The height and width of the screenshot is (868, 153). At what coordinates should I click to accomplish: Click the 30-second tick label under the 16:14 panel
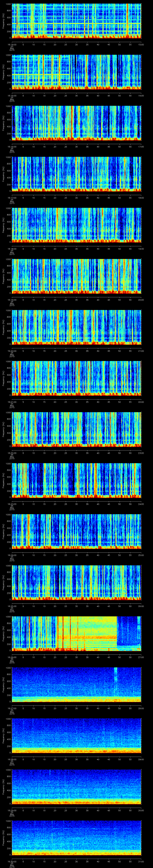pos(77,44)
